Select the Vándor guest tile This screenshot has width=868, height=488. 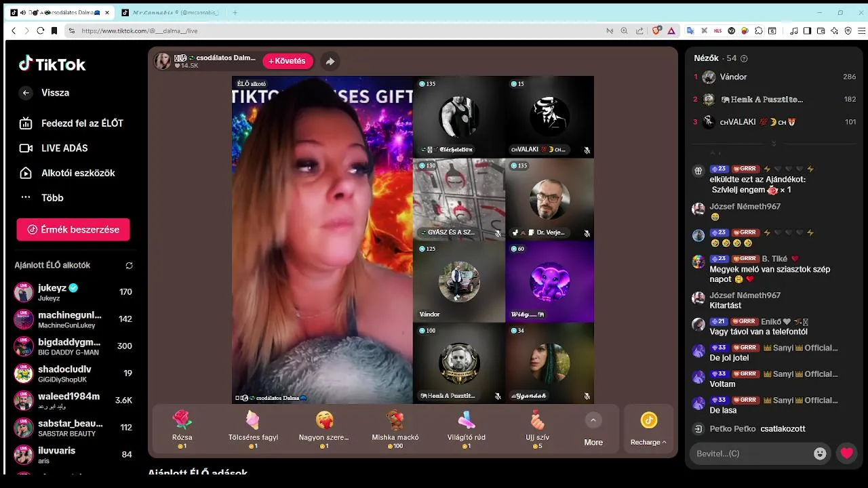(459, 281)
